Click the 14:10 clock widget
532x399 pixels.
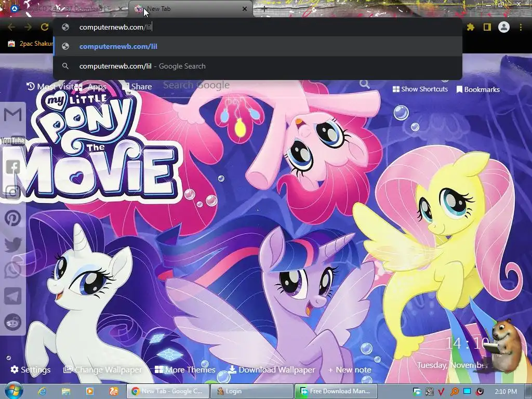[x=468, y=343]
